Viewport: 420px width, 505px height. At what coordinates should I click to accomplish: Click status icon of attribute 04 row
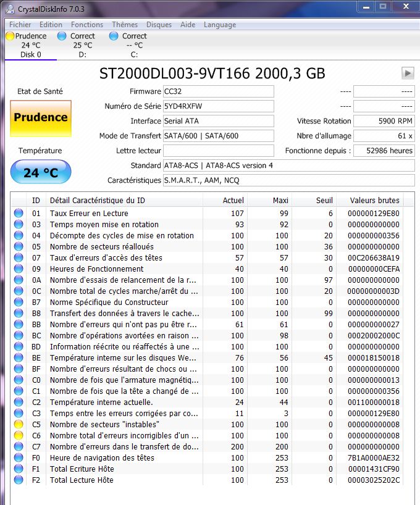coord(19,235)
